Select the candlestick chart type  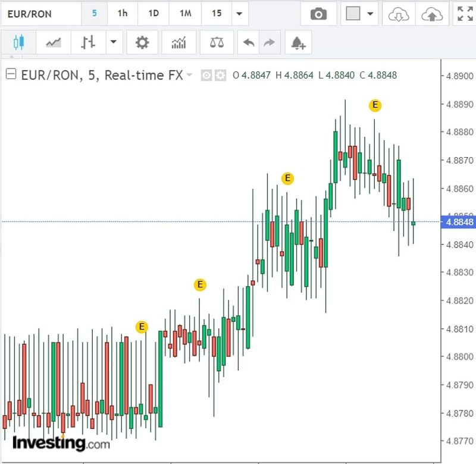click(x=18, y=42)
